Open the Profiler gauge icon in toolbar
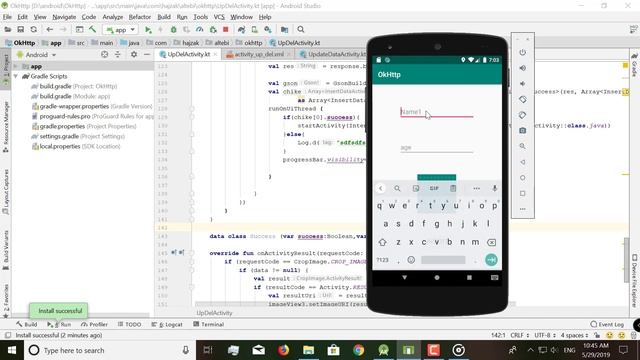The image size is (640, 360). (200, 30)
